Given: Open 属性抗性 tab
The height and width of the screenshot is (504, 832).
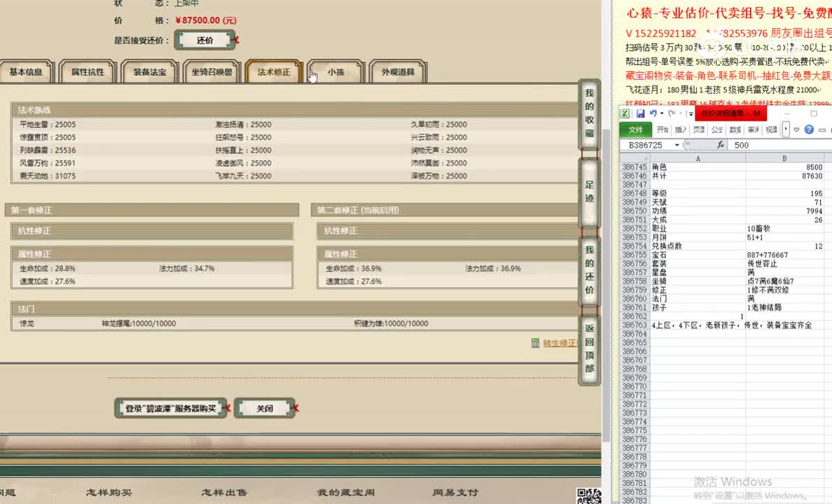Looking at the screenshot, I should point(88,71).
